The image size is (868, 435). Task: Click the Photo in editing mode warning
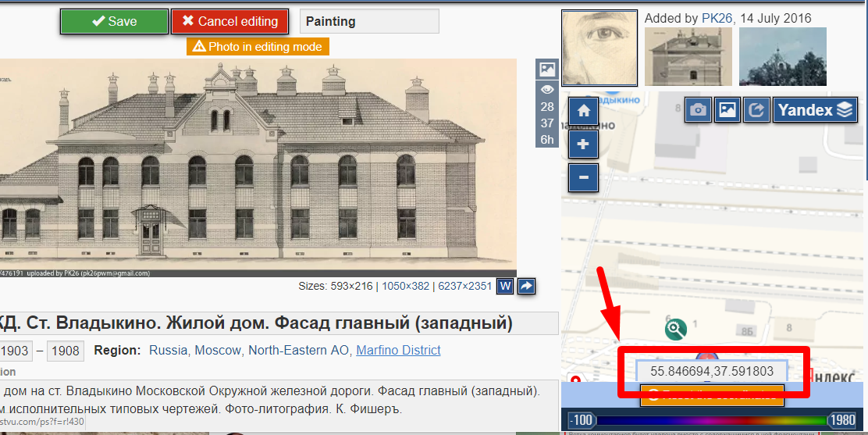(x=258, y=47)
